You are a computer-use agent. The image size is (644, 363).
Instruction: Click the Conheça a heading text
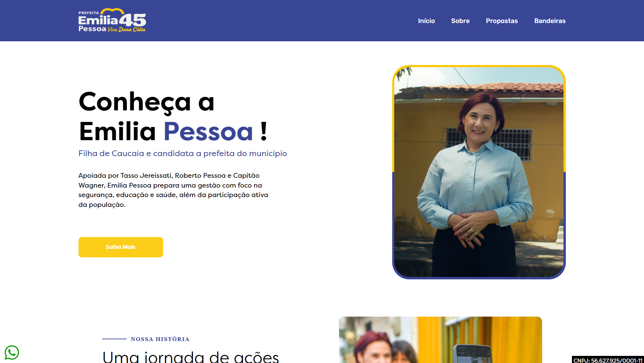[x=147, y=101]
